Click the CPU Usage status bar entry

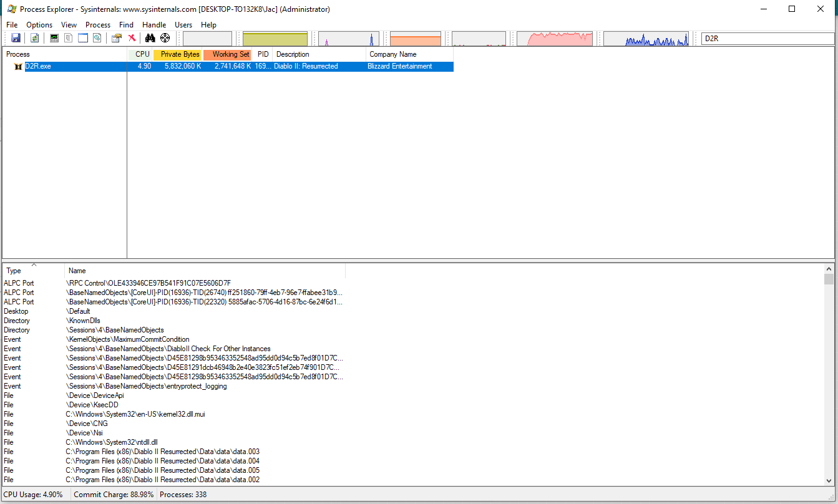pyautogui.click(x=33, y=495)
